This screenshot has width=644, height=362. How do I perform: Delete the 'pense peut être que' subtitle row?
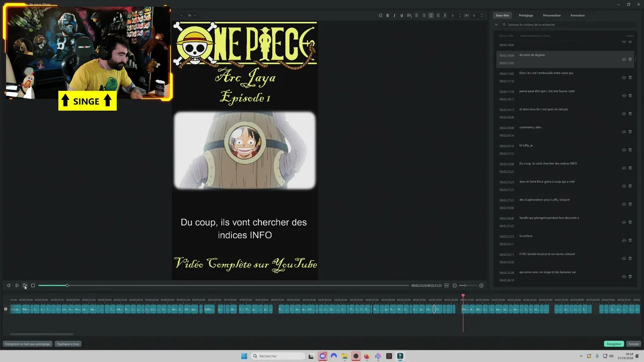tap(630, 96)
